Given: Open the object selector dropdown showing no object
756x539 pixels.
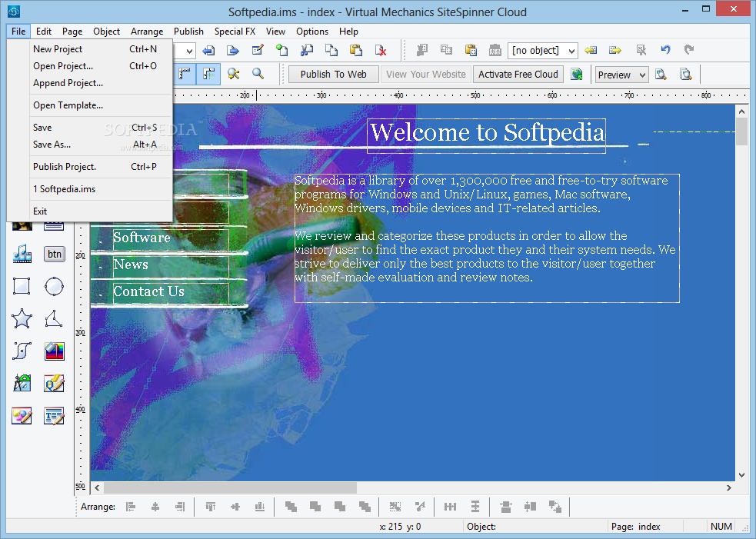Looking at the screenshot, I should [x=542, y=50].
